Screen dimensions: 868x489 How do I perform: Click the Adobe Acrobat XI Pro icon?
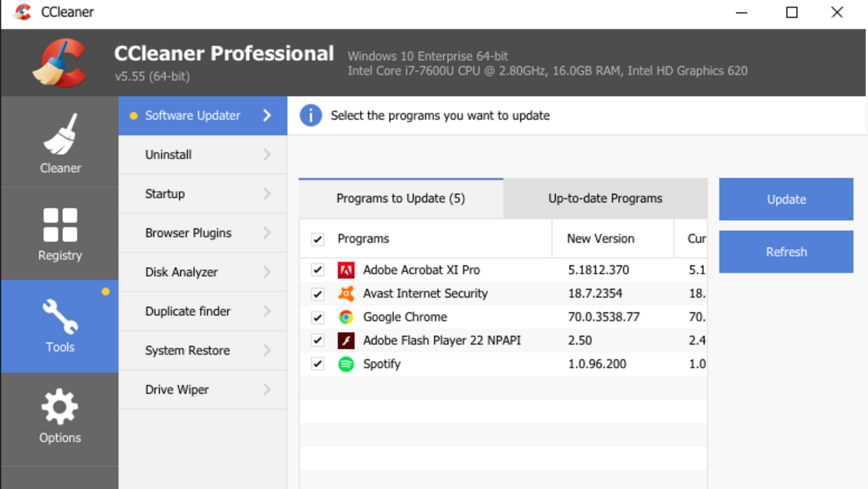click(346, 270)
